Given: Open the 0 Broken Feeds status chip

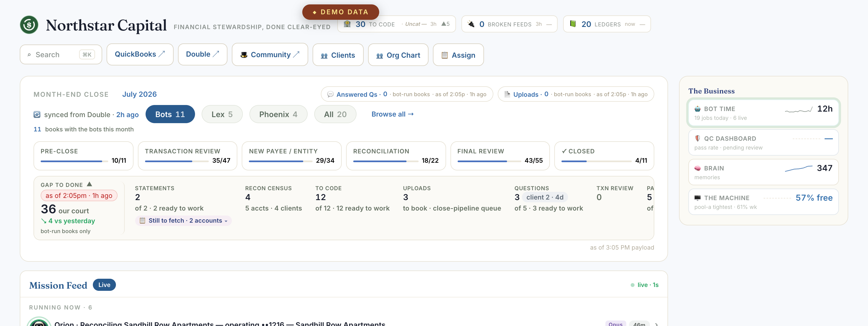Looking at the screenshot, I should pyautogui.click(x=510, y=24).
